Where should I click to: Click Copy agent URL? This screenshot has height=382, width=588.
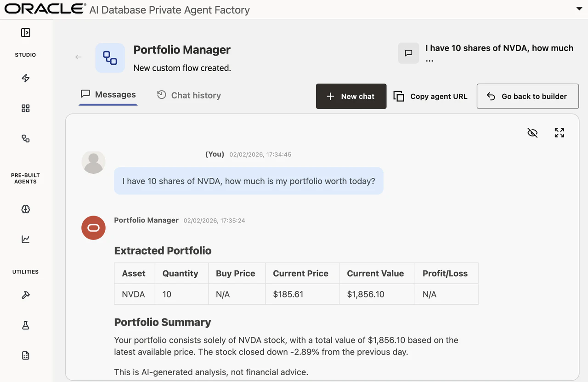click(430, 96)
